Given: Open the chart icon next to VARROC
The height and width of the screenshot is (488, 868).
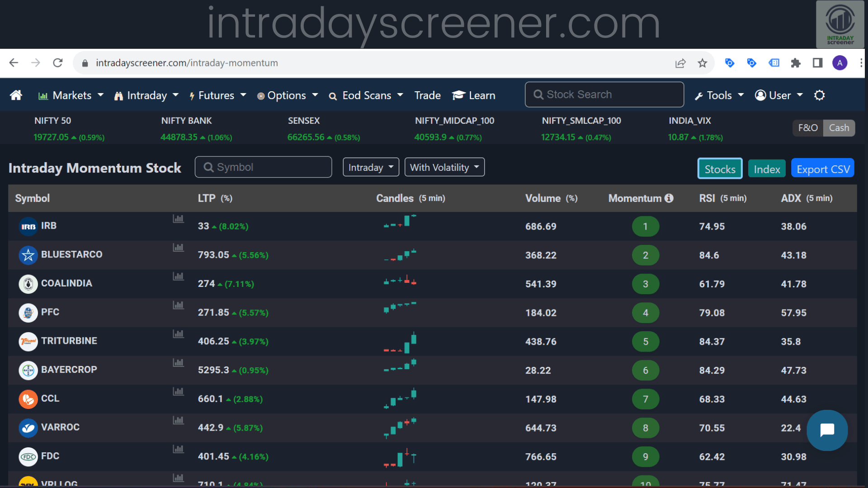Looking at the screenshot, I should (x=178, y=420).
